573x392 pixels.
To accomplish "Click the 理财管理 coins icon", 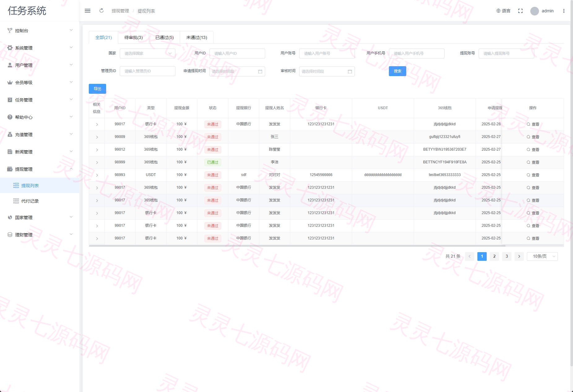I will click(10, 235).
